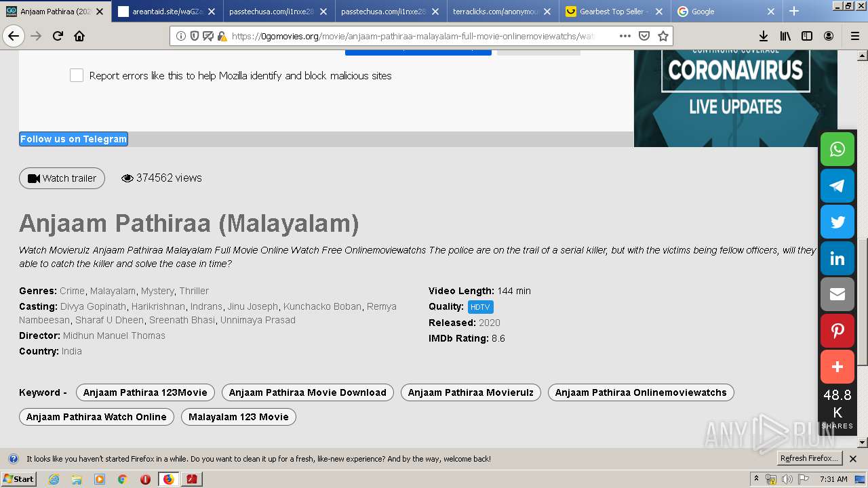Image resolution: width=868 pixels, height=488 pixels.
Task: Open Anjaam Pathiraa Movierulz keyword
Action: pos(471,392)
